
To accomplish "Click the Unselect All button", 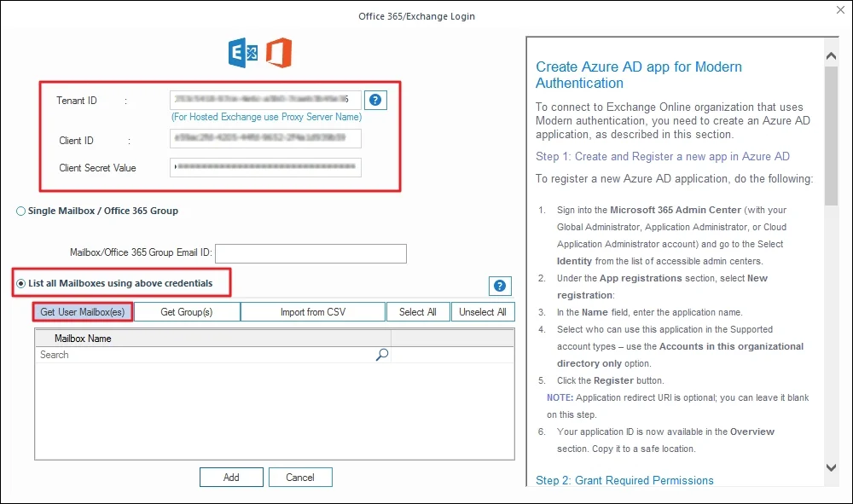I will 483,312.
